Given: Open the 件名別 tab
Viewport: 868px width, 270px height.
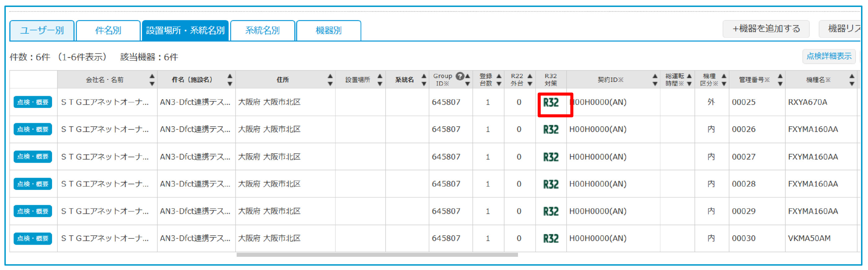Looking at the screenshot, I should coord(108,31).
